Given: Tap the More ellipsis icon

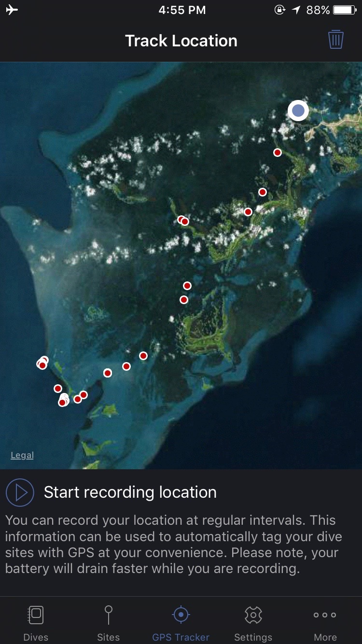Looking at the screenshot, I should pos(325,615).
